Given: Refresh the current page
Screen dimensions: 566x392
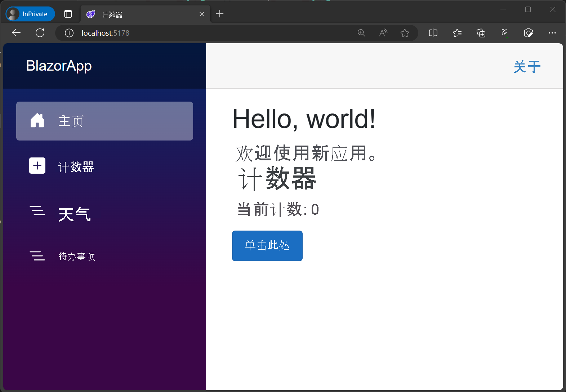Looking at the screenshot, I should [x=40, y=33].
